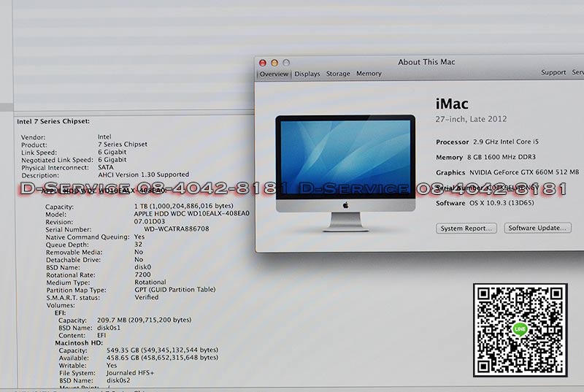This screenshot has width=584, height=392.
Task: Click the Software Update button
Action: tap(537, 228)
